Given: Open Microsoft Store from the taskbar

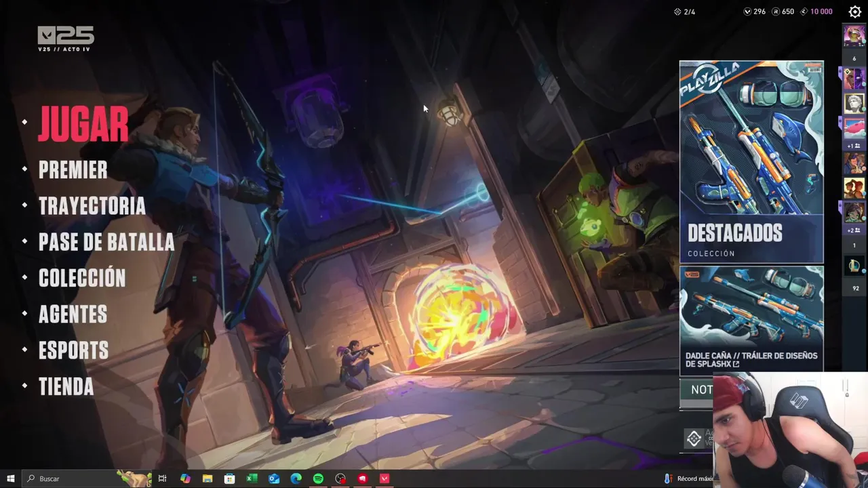Looking at the screenshot, I should click(x=230, y=479).
